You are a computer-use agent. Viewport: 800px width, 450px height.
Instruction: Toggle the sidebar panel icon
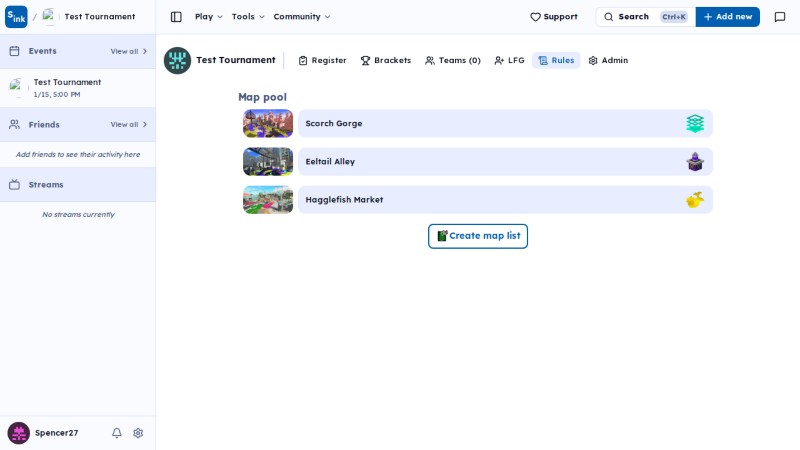tap(176, 17)
